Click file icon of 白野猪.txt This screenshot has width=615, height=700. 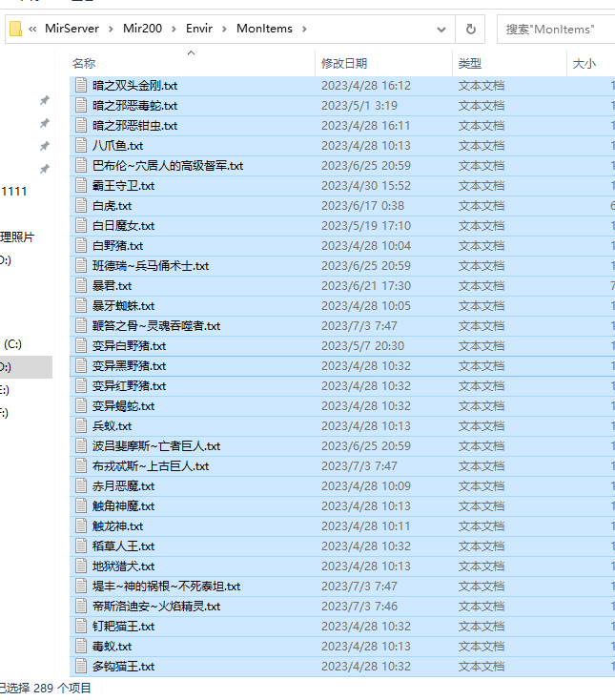point(81,245)
